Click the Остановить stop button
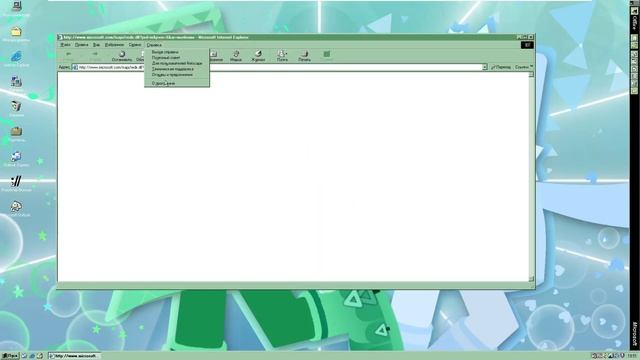Image resolution: width=640 pixels, height=360 pixels. [122, 56]
